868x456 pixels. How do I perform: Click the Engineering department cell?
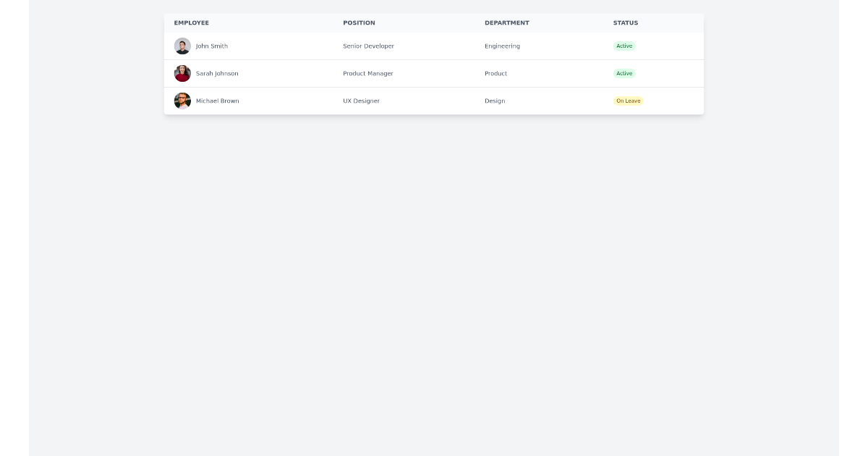coord(502,46)
